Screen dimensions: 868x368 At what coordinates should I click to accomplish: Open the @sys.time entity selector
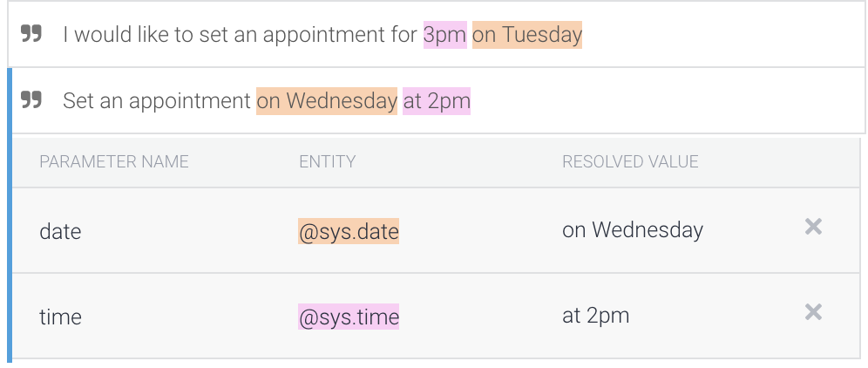349,317
